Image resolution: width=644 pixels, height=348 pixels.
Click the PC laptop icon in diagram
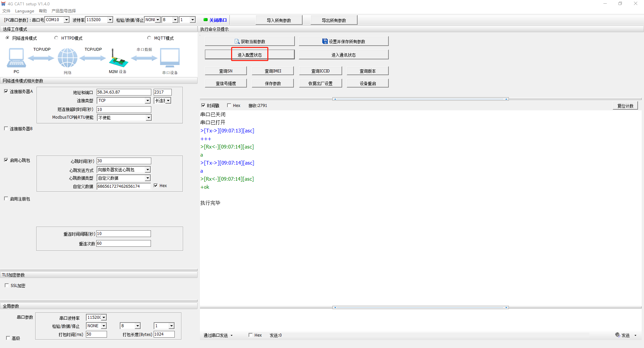16,58
